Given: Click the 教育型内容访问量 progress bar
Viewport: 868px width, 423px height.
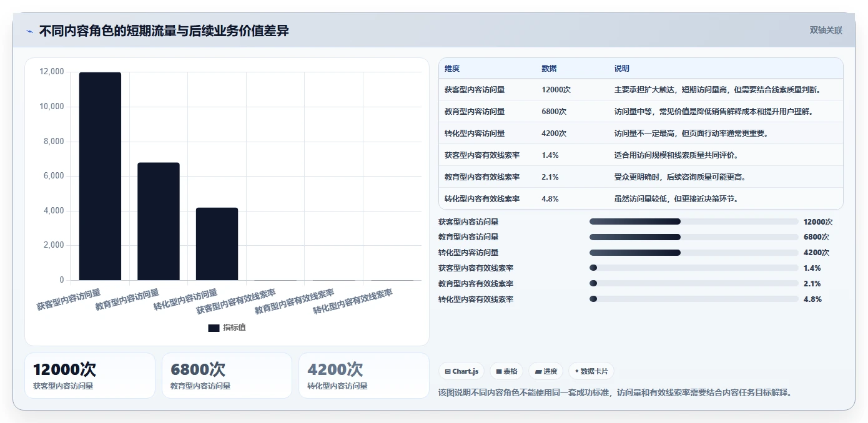Looking at the screenshot, I should (694, 237).
